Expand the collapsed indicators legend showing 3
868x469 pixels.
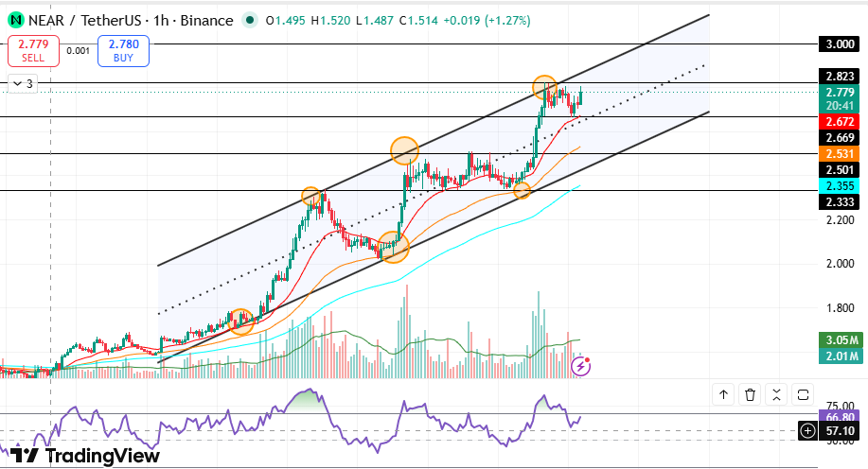point(23,84)
